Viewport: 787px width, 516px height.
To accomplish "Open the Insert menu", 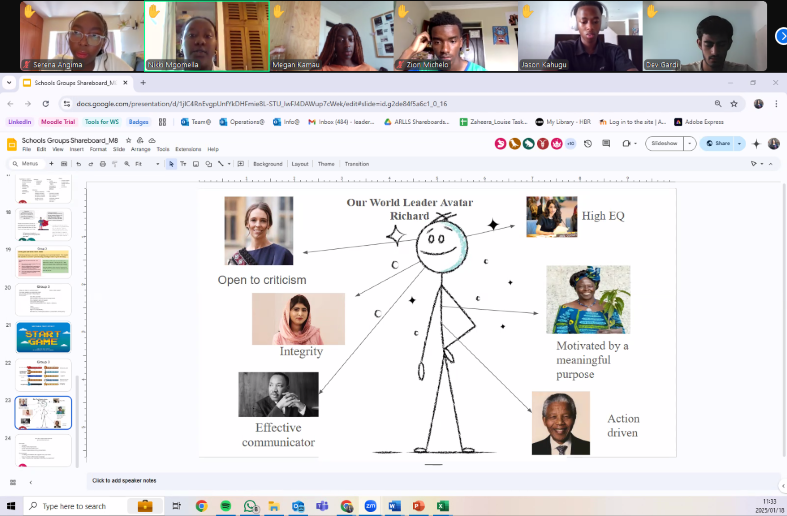I will [79, 149].
